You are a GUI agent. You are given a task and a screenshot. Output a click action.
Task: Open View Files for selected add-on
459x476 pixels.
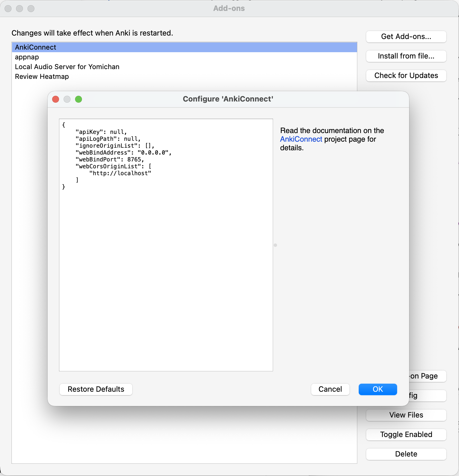click(406, 415)
